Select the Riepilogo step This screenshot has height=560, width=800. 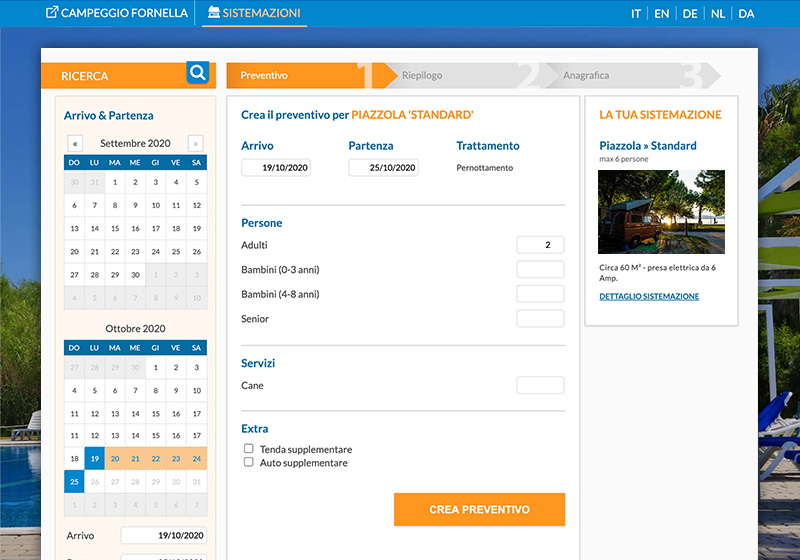click(467, 75)
